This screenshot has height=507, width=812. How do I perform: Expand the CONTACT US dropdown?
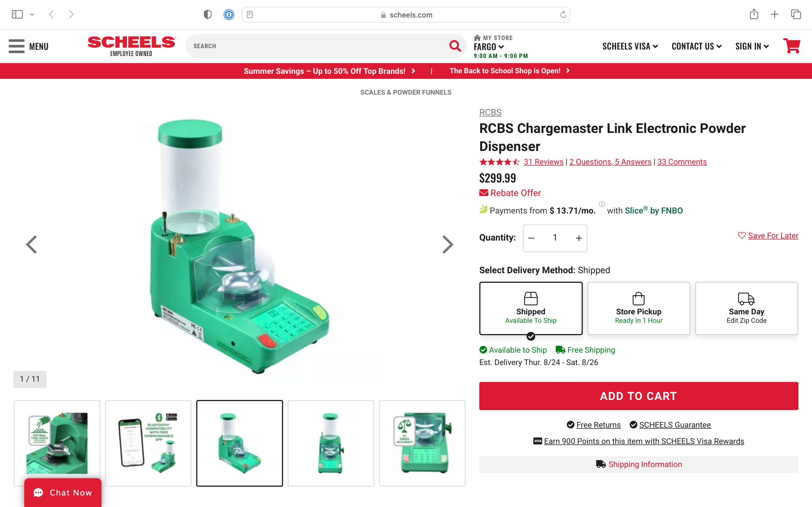pyautogui.click(x=696, y=46)
